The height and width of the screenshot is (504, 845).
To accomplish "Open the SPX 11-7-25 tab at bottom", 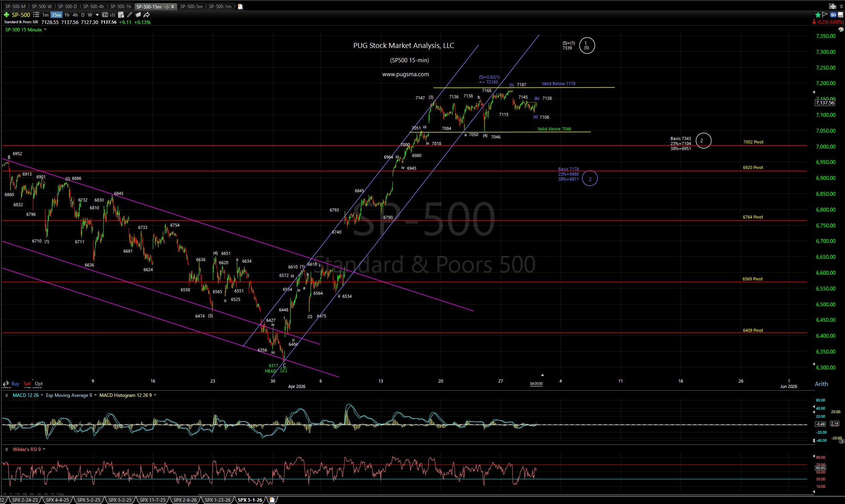I will pos(152,500).
